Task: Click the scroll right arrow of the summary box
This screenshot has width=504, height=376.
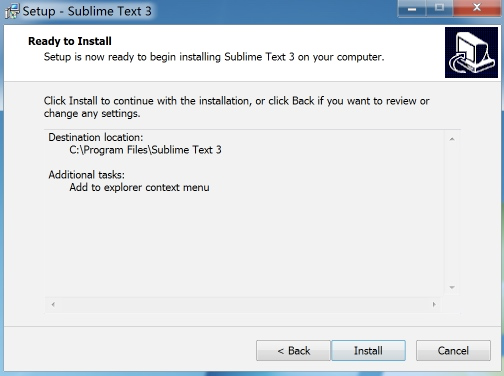Action: coord(434,304)
